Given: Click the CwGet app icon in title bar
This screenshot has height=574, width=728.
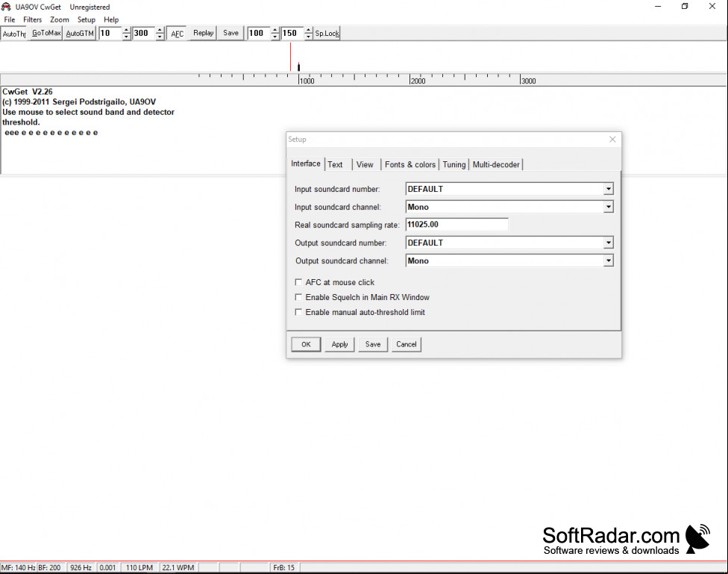Looking at the screenshot, I should pyautogui.click(x=6, y=7).
